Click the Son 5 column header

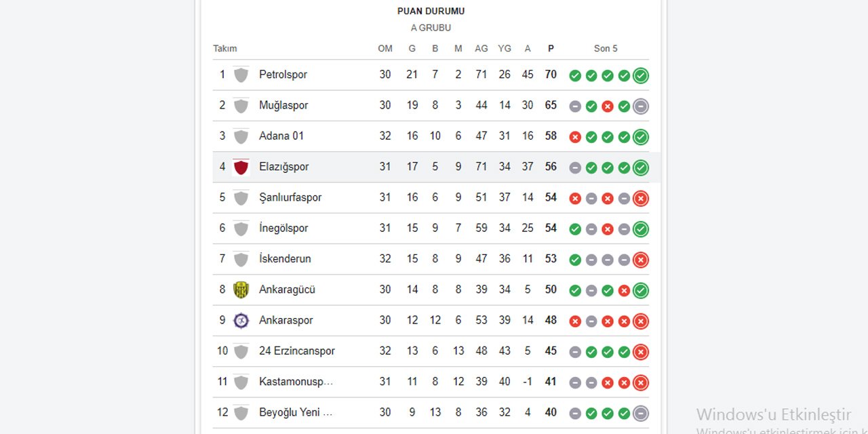[x=605, y=48]
